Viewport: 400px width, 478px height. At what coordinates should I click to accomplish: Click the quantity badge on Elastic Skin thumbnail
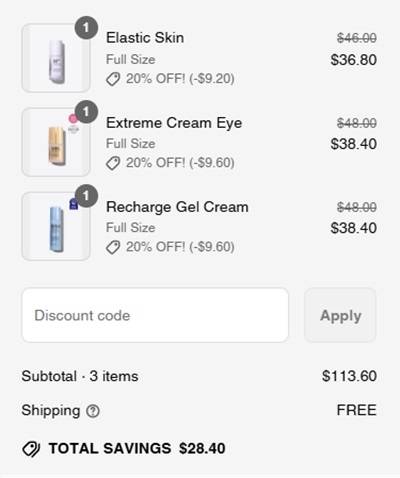86,28
